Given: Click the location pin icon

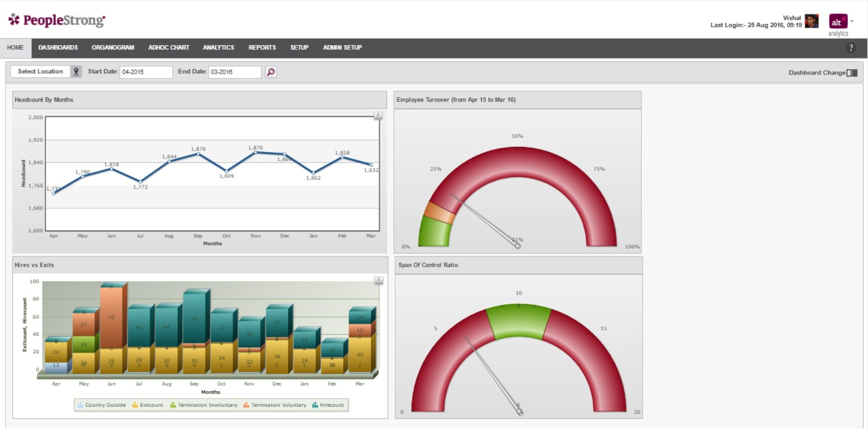Looking at the screenshot, I should tap(76, 72).
